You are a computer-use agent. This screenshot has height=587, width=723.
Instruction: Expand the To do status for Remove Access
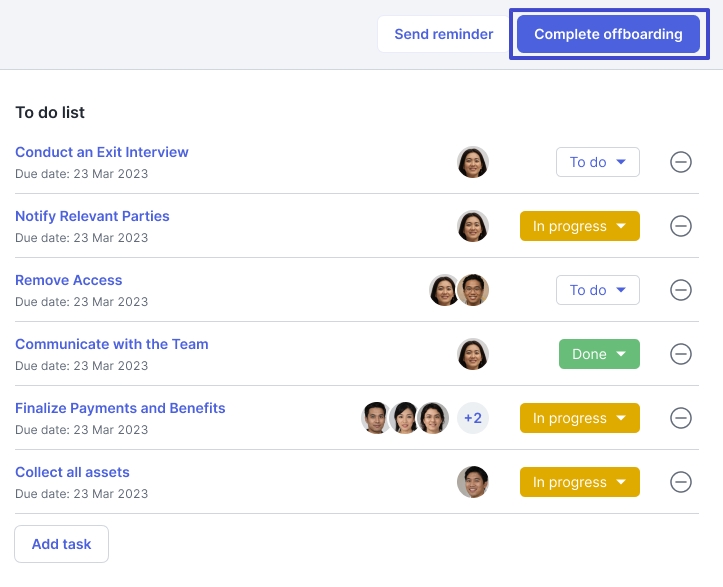coord(598,290)
